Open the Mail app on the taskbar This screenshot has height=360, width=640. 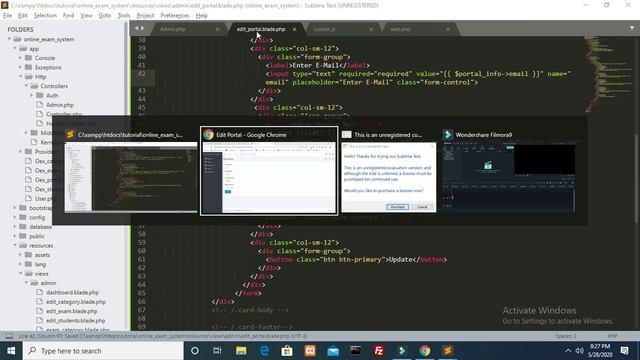tap(333, 351)
